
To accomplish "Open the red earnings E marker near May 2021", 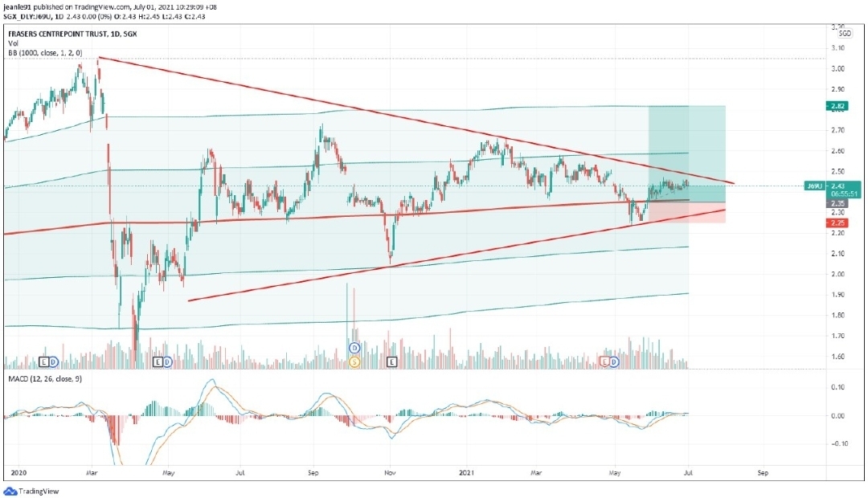I will [605, 362].
